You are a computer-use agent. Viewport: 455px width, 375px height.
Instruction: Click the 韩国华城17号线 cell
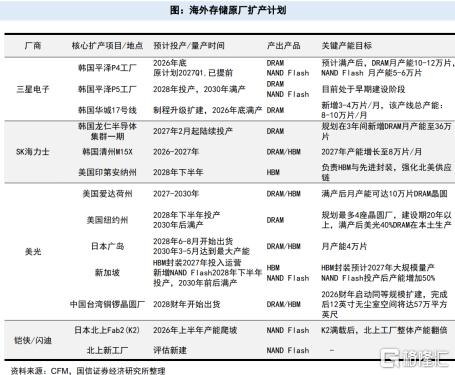pos(107,110)
